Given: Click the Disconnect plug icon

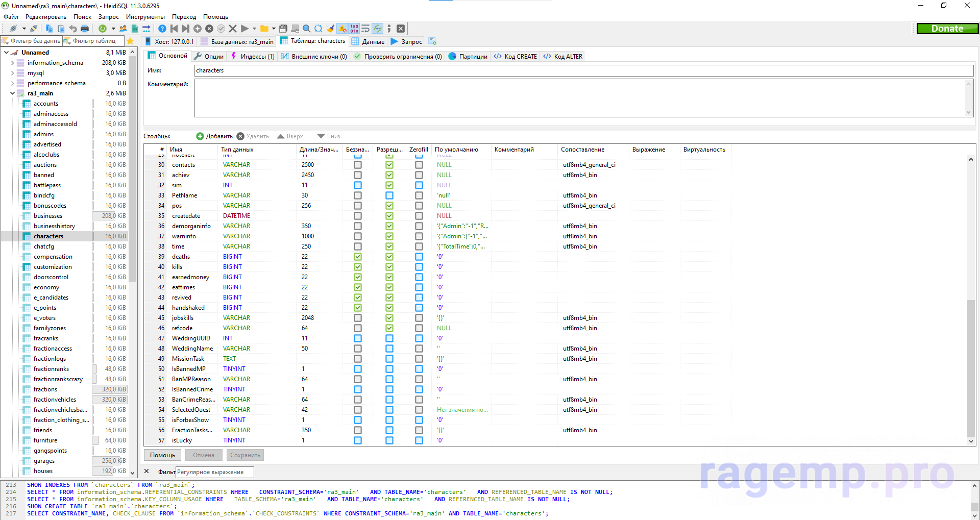Looking at the screenshot, I should pyautogui.click(x=34, y=29).
